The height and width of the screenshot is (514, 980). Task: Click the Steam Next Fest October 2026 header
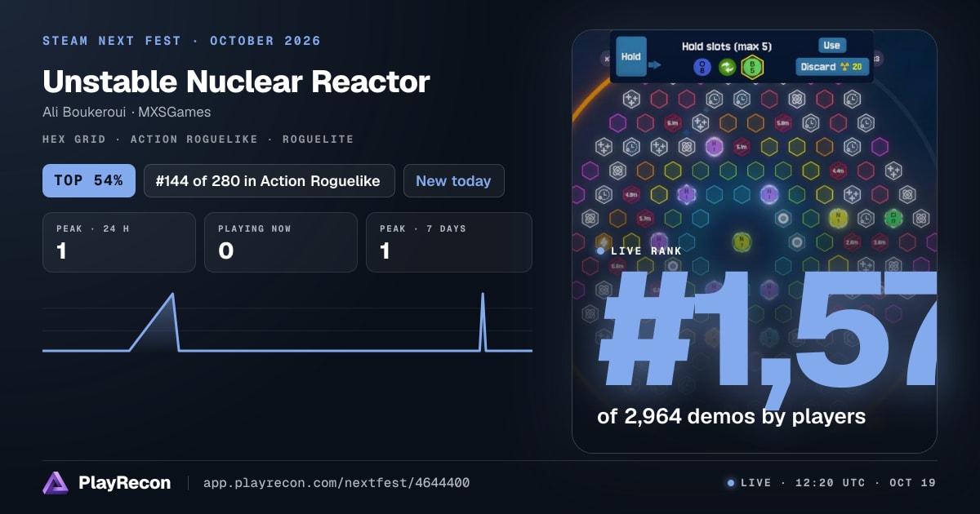pyautogui.click(x=181, y=41)
